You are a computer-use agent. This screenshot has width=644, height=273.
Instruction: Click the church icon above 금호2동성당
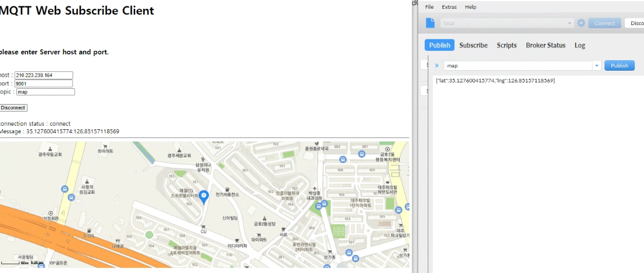[x=264, y=219]
